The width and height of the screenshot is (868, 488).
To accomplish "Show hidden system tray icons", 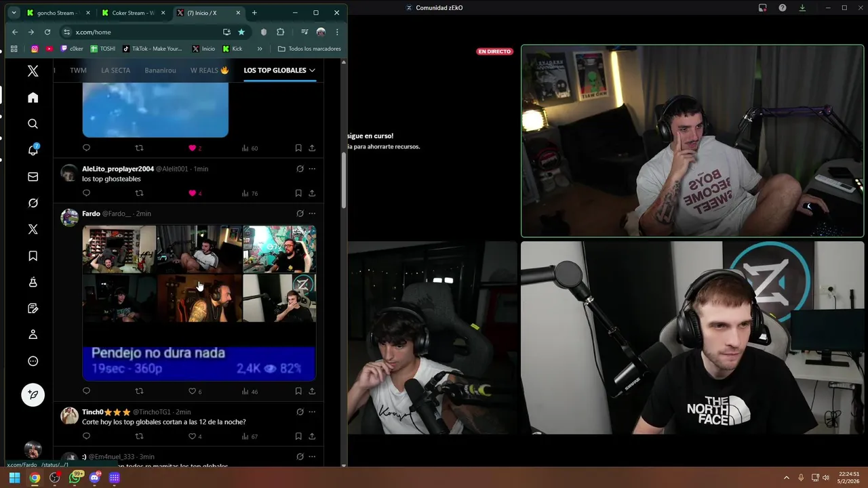I will click(x=787, y=478).
